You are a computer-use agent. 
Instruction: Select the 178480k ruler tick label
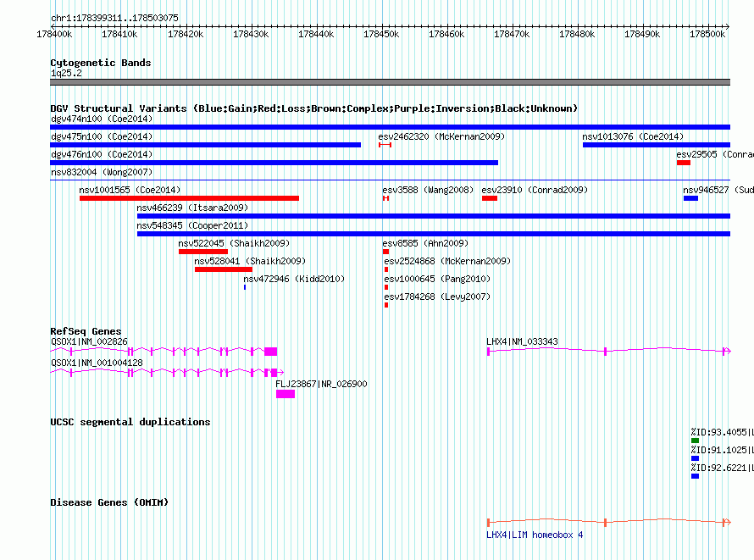(577, 34)
